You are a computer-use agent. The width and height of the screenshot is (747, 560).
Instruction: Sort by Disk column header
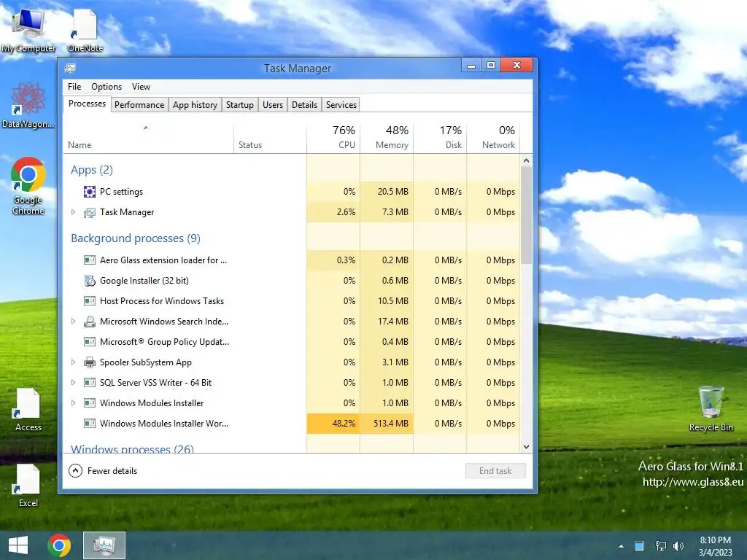click(440, 138)
